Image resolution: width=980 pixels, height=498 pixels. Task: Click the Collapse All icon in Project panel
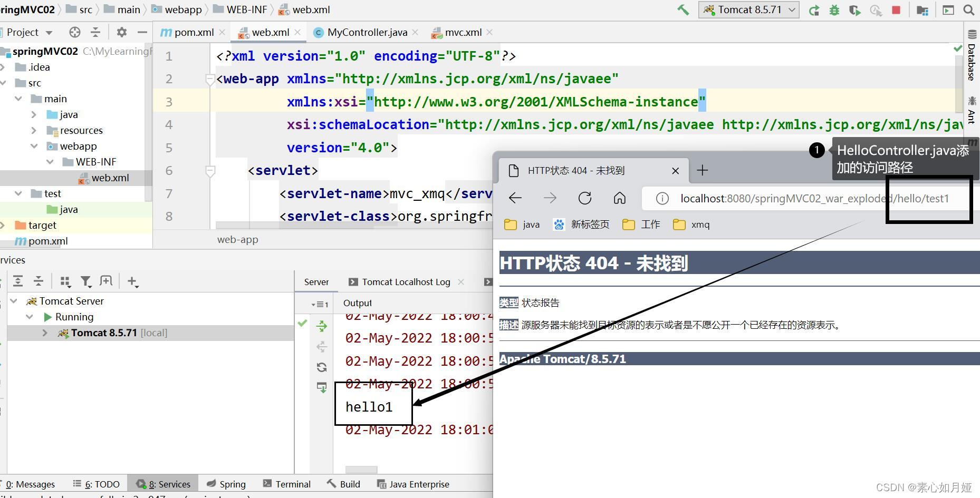pyautogui.click(x=95, y=32)
